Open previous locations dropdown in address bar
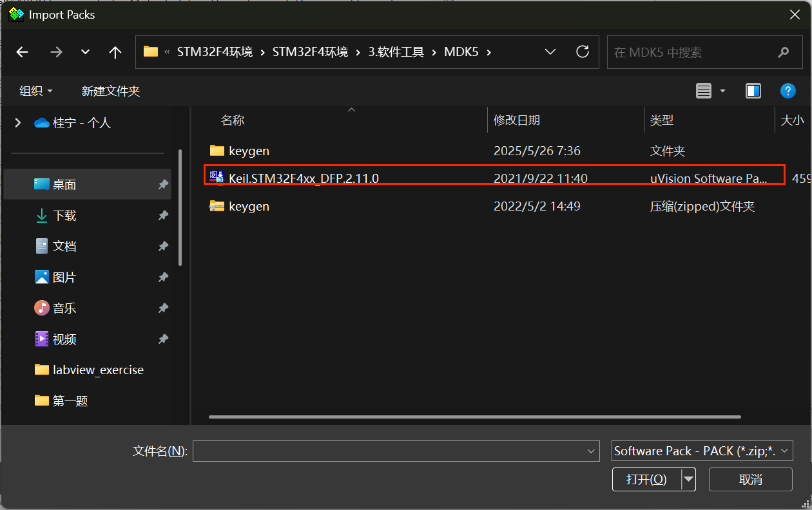The height and width of the screenshot is (510, 812). click(550, 52)
